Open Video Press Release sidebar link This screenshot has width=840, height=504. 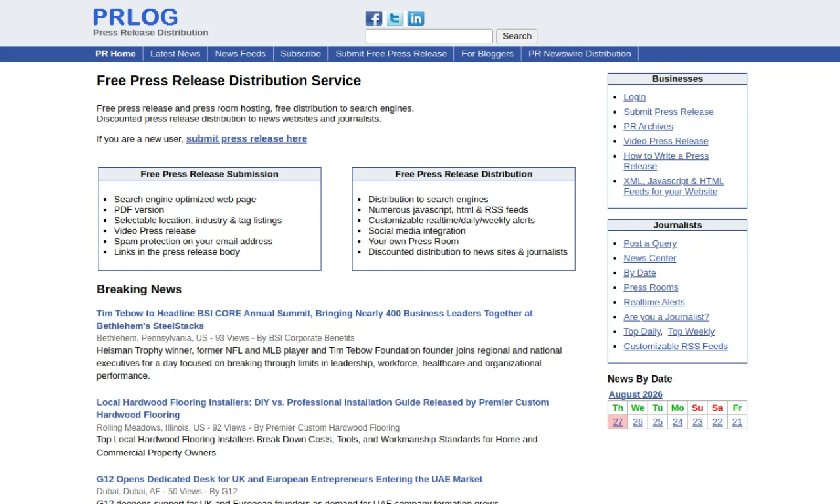point(666,141)
